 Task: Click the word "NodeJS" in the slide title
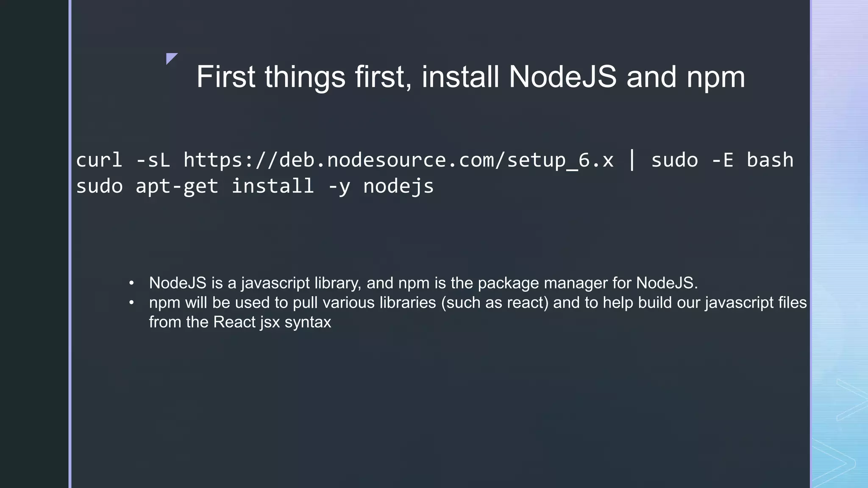coord(562,77)
